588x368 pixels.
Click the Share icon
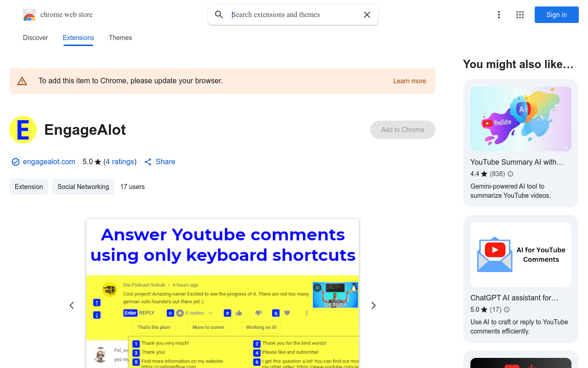pyautogui.click(x=148, y=162)
